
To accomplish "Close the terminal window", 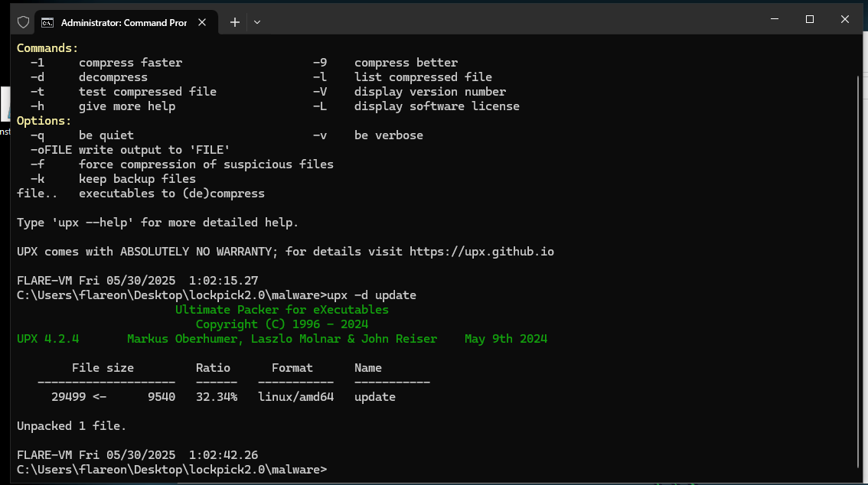I will pos(845,19).
